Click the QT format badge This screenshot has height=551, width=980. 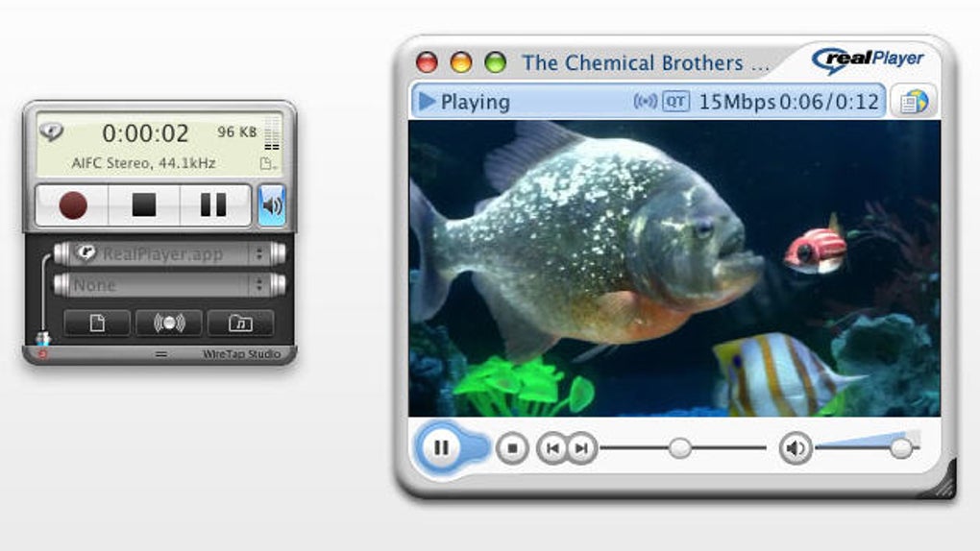(x=675, y=101)
